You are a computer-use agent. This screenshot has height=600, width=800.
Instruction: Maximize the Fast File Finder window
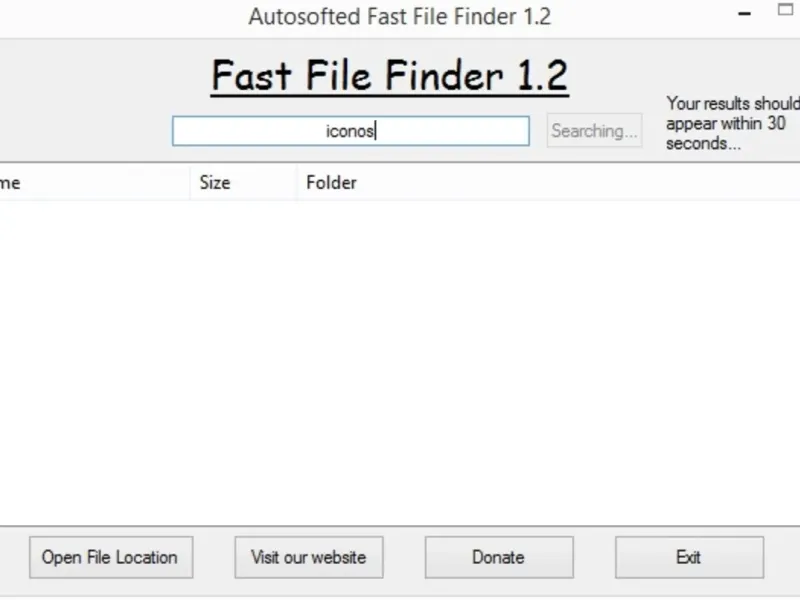pyautogui.click(x=786, y=13)
